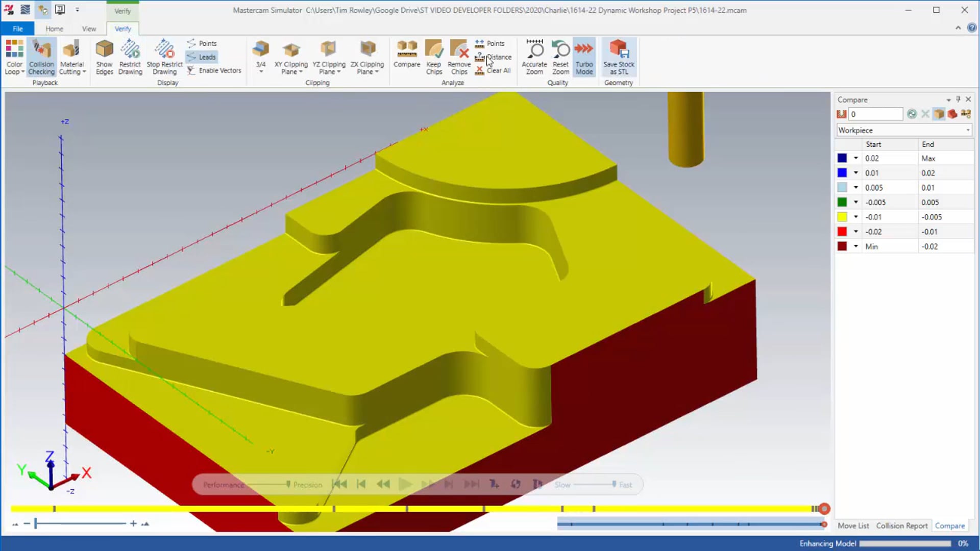
Task: Toggle Show Edges display
Action: [104, 57]
